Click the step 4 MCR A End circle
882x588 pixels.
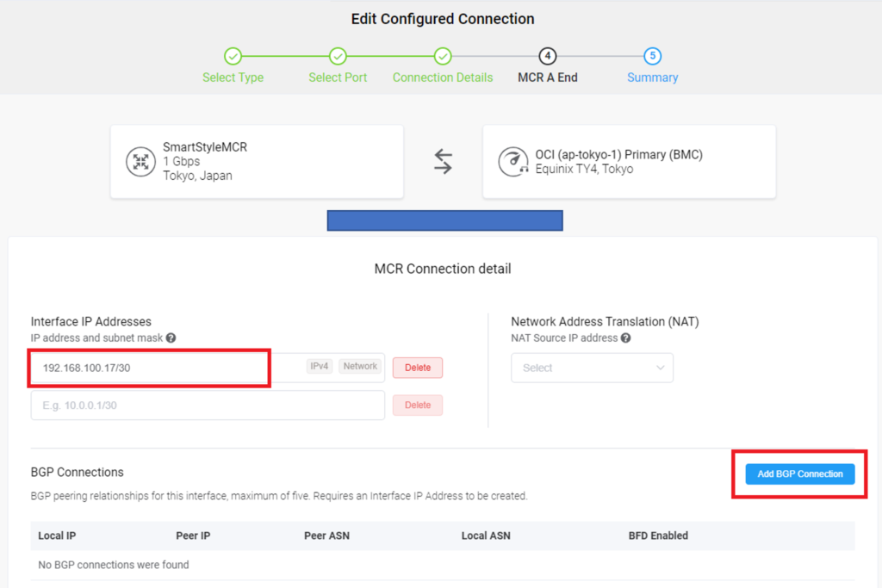[x=547, y=56]
